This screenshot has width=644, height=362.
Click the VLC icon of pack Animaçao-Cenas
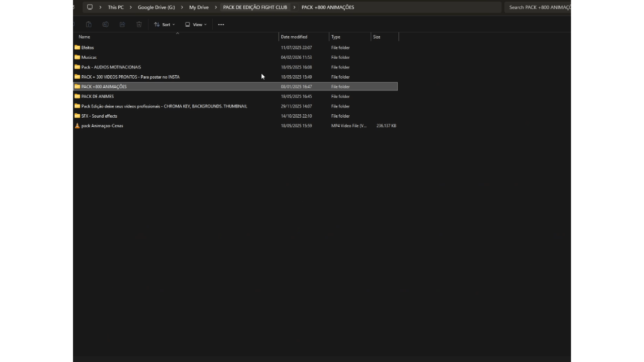(x=78, y=126)
